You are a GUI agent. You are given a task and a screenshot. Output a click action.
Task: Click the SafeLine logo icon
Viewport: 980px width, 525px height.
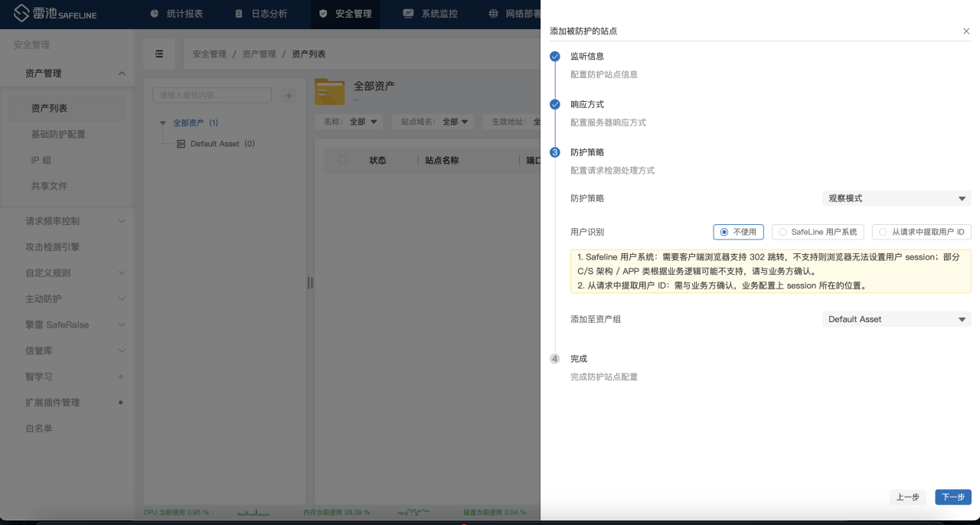pos(21,14)
